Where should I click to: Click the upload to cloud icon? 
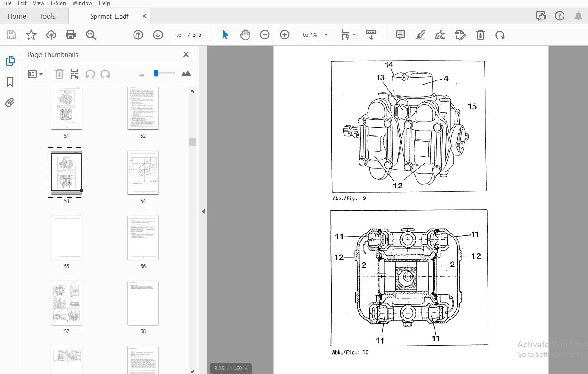(x=51, y=35)
